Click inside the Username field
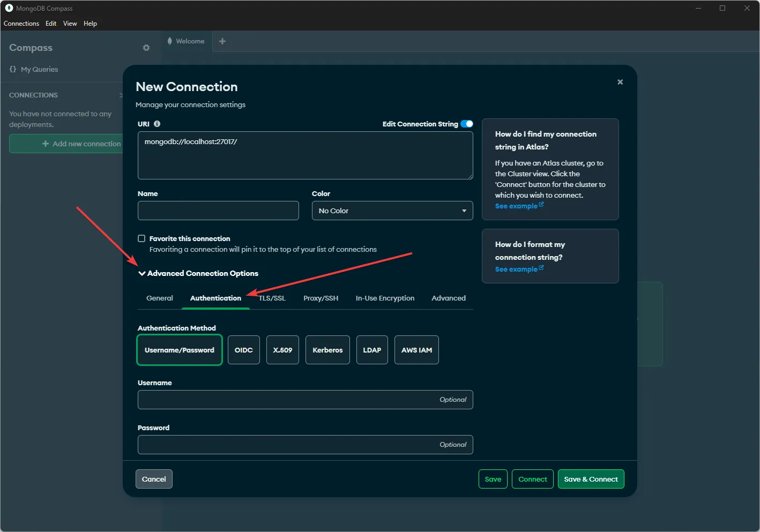760x532 pixels. 305,400
